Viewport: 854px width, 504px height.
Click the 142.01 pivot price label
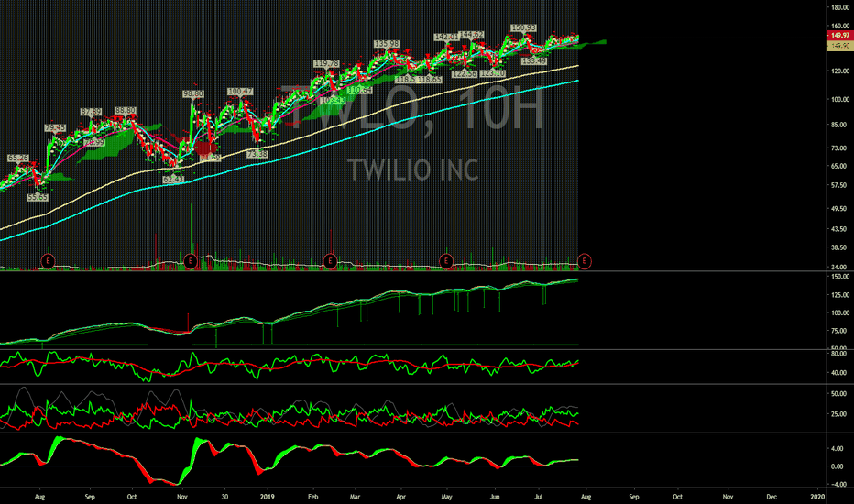[x=446, y=37]
